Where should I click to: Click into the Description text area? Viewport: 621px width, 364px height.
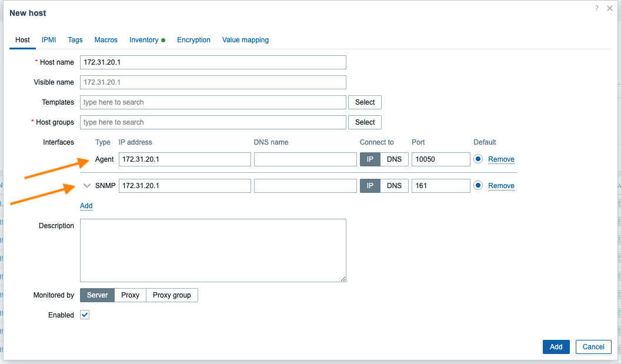tap(213, 251)
